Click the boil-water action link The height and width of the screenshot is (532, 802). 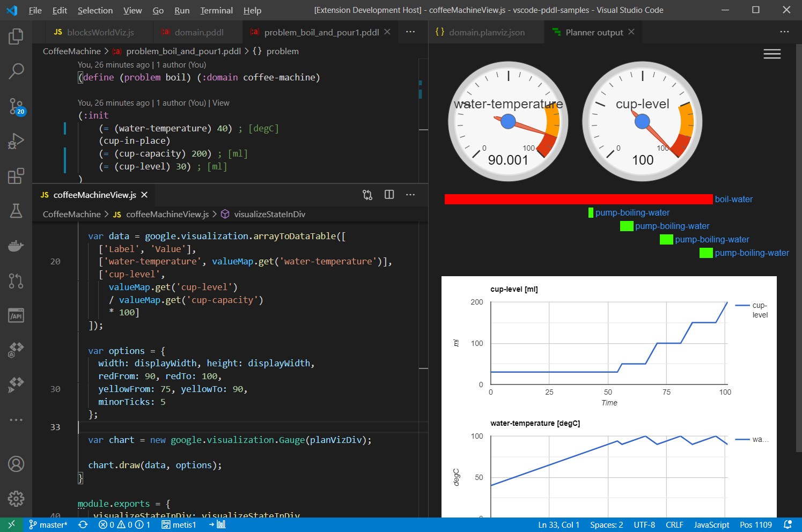(733, 199)
